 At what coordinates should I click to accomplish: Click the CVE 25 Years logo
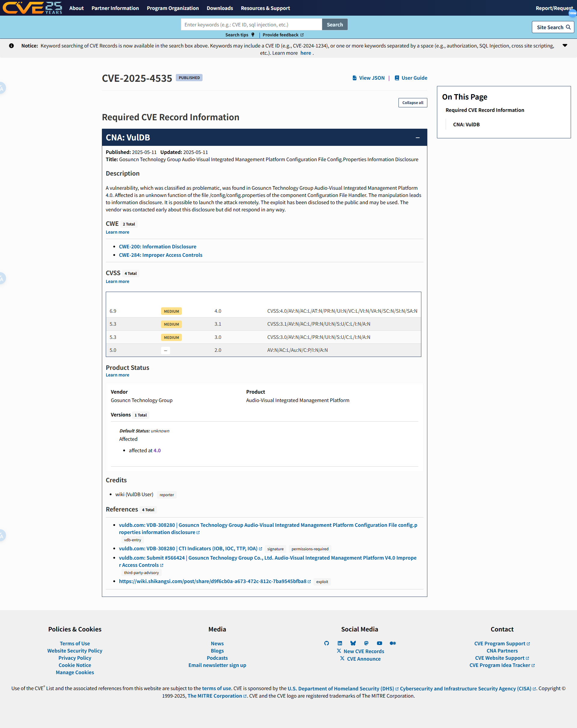32,8
